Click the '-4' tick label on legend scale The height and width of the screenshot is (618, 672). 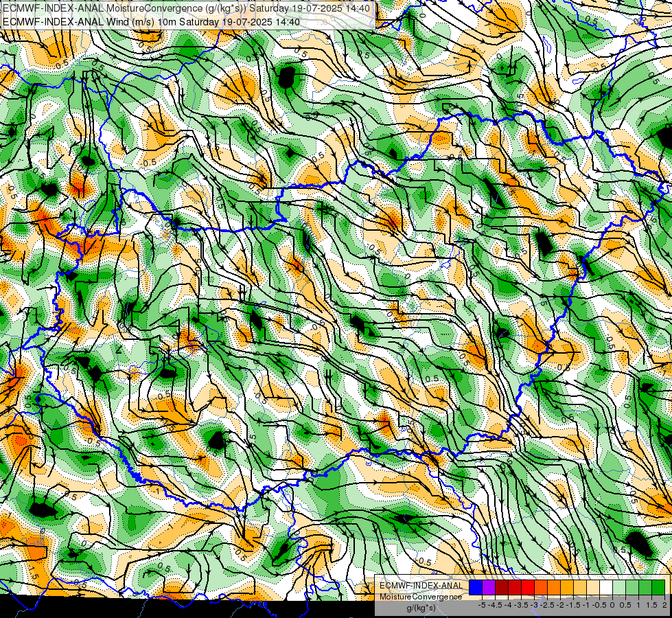click(508, 605)
